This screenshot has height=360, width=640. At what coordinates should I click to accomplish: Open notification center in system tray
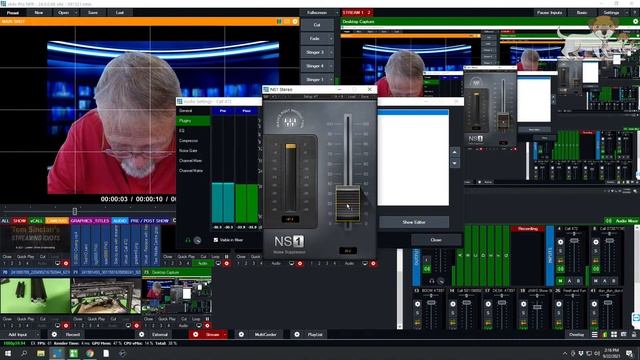click(629, 353)
